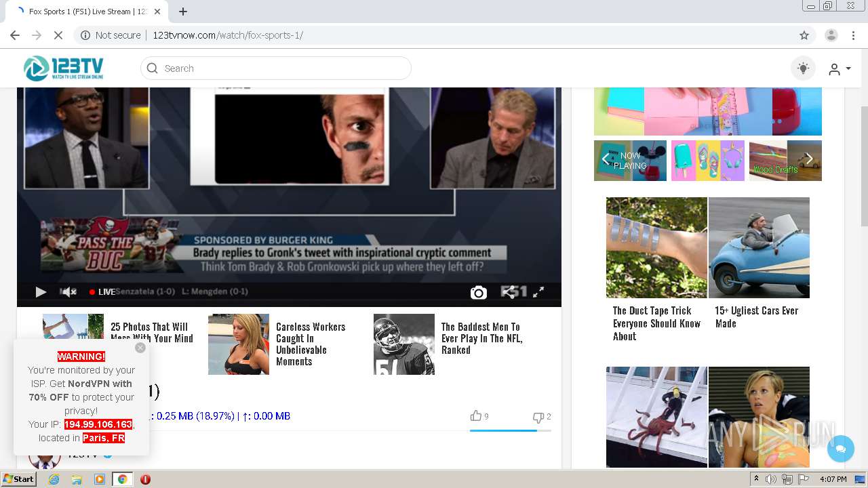The image size is (868, 488).
Task: Open the Windows Start menu
Action: 18,479
